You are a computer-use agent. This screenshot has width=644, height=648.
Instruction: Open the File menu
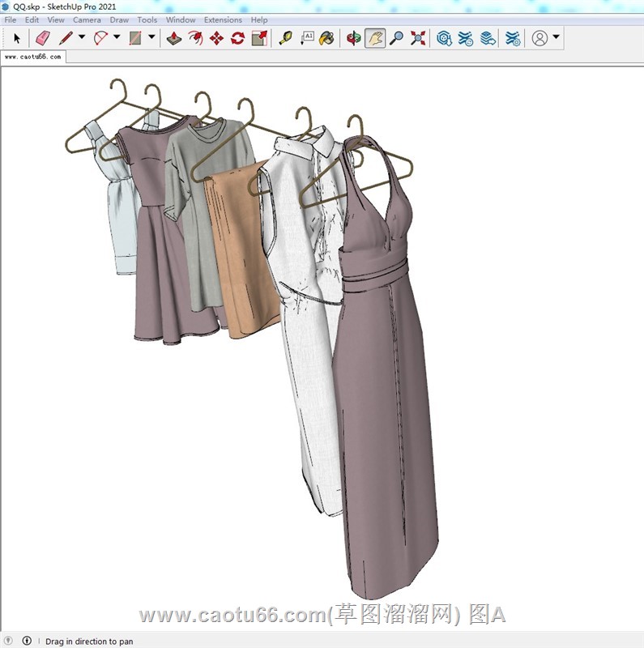point(11,19)
